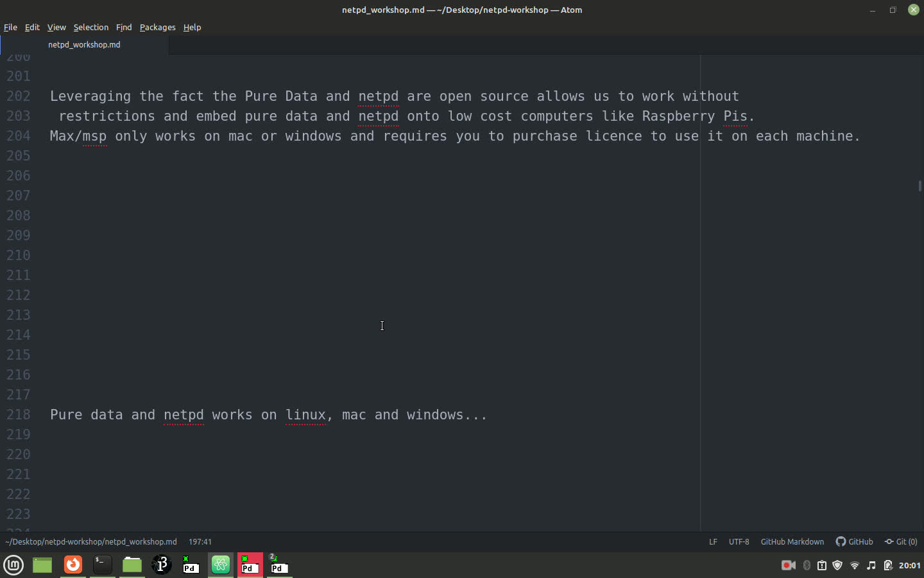Viewport: 924px width, 578px height.
Task: Open the Wi-Fi network tray icon
Action: tap(855, 565)
